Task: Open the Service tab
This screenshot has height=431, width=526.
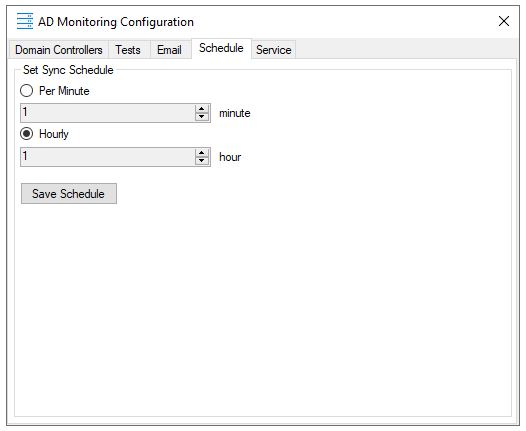Action: (273, 50)
